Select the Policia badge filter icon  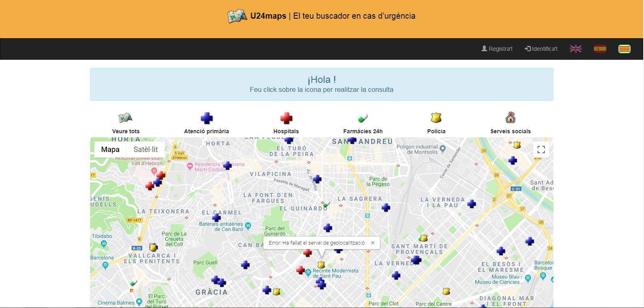point(436,118)
